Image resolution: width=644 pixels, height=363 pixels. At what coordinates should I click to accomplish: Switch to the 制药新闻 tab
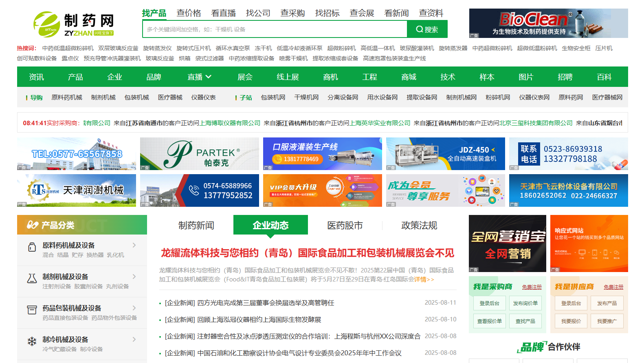[x=196, y=225]
